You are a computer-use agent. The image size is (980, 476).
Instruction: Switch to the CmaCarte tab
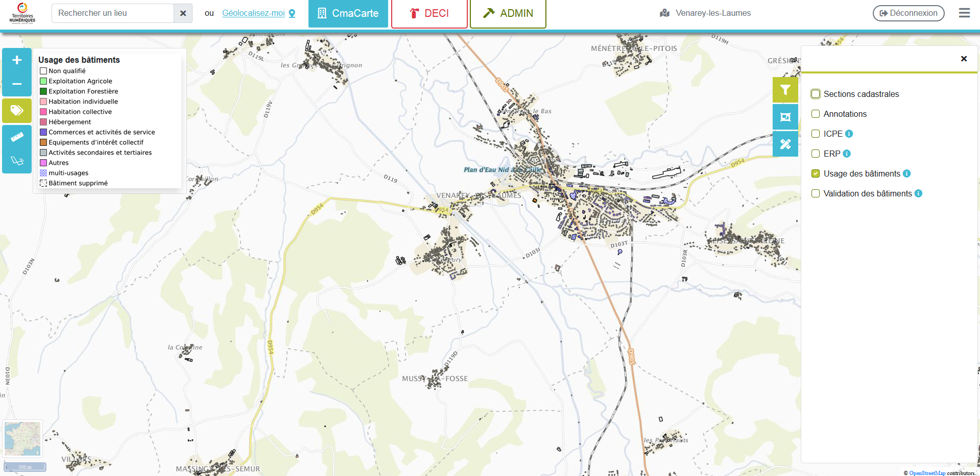(x=348, y=13)
